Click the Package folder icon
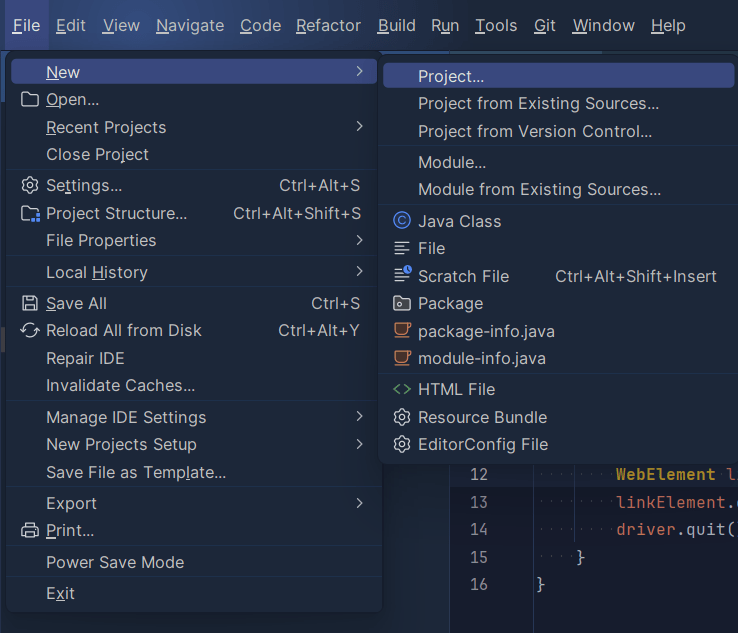738x633 pixels. tap(401, 304)
